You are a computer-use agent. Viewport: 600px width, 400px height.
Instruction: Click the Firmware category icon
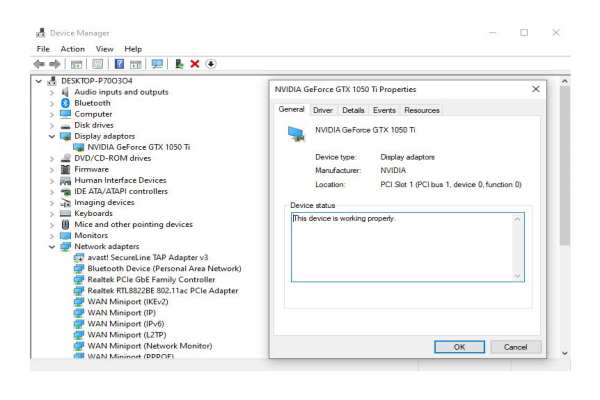65,169
